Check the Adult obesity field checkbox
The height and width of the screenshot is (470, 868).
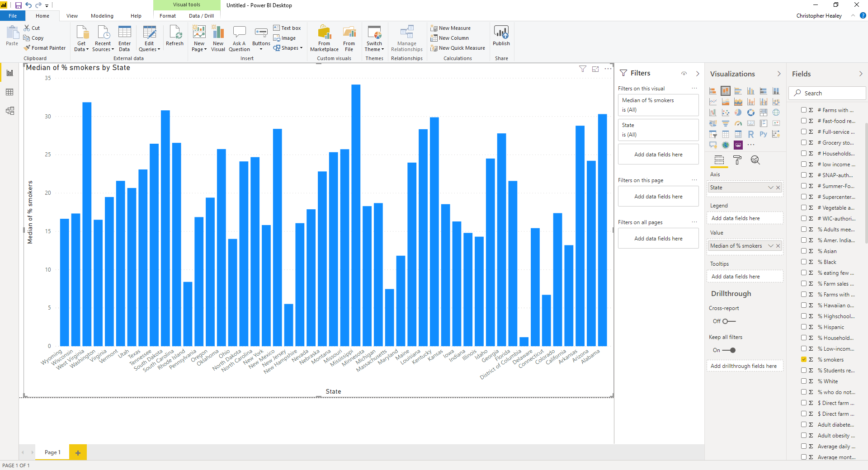(804, 436)
